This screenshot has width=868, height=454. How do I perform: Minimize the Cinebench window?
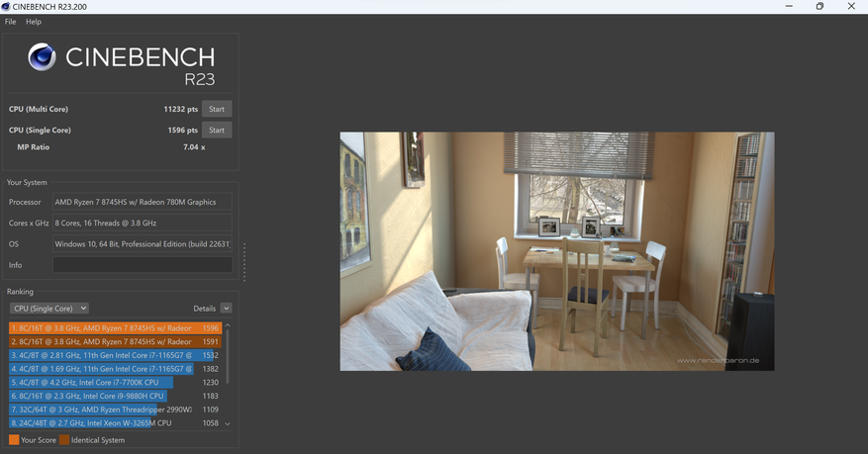(x=789, y=6)
